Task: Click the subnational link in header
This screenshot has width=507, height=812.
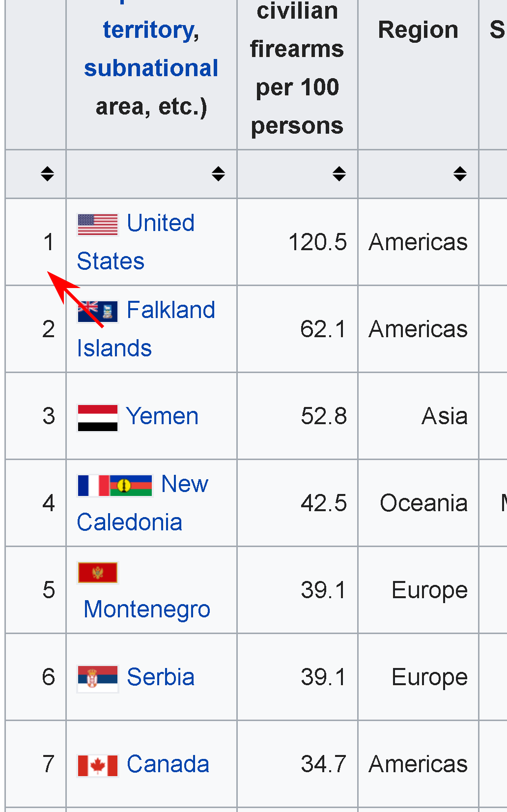Action: [151, 68]
